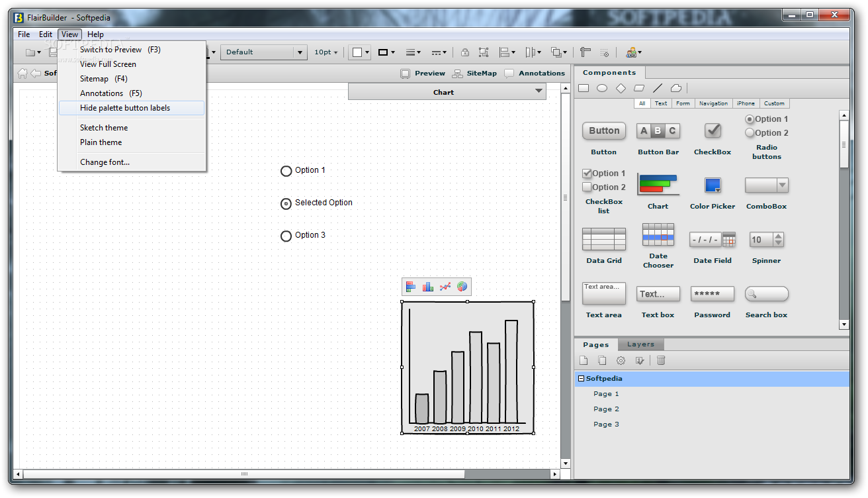Open the 10pt font size dropdown
This screenshot has width=868, height=498.
point(325,52)
